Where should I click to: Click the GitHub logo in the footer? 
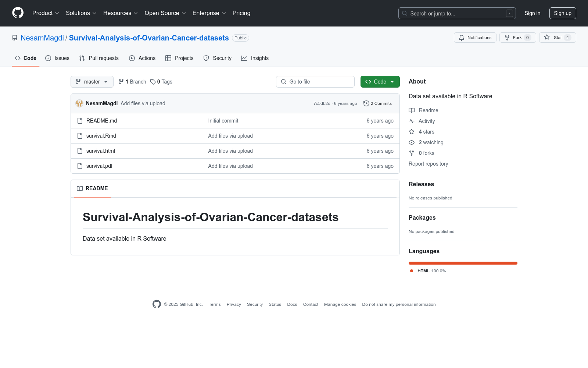[157, 304]
